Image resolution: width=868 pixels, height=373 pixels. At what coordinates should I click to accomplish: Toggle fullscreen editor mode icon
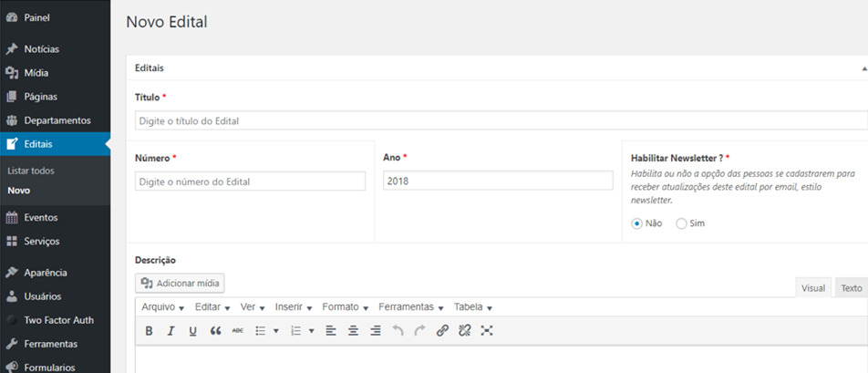(487, 331)
